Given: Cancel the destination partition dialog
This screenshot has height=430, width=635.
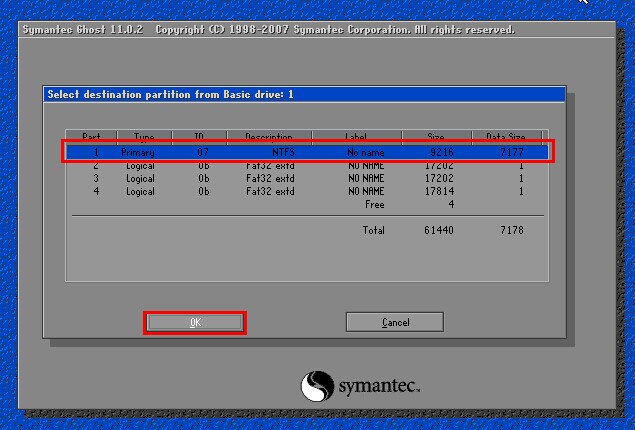Looking at the screenshot, I should [395, 322].
